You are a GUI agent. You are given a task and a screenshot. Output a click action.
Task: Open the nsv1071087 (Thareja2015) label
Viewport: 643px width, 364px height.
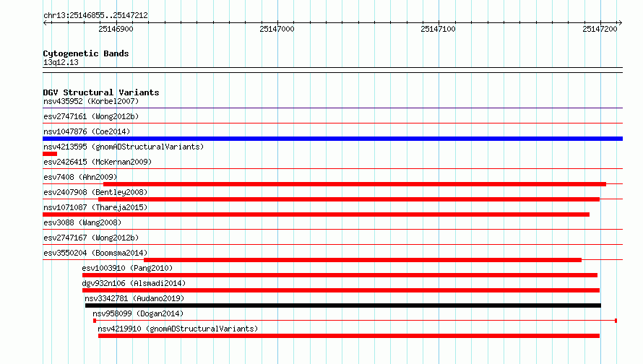pos(95,207)
